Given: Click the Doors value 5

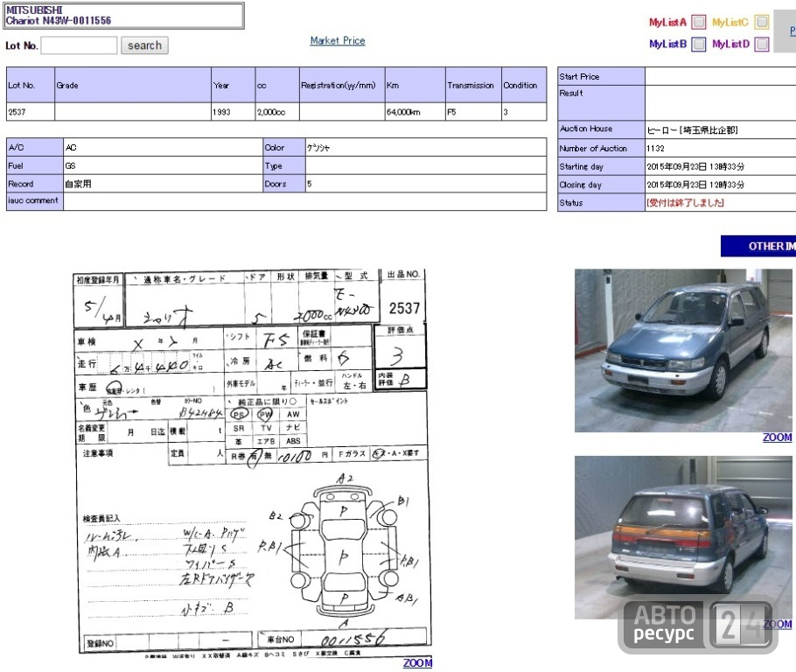Looking at the screenshot, I should tap(309, 184).
